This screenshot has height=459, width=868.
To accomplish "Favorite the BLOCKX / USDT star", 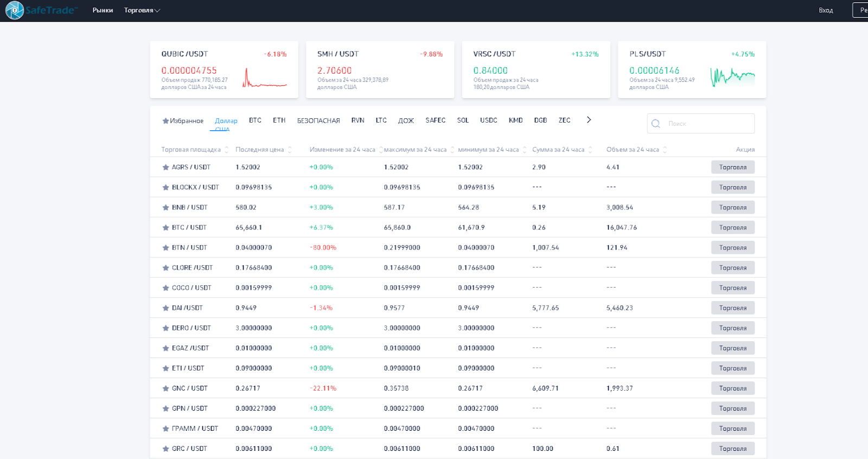I will click(165, 187).
